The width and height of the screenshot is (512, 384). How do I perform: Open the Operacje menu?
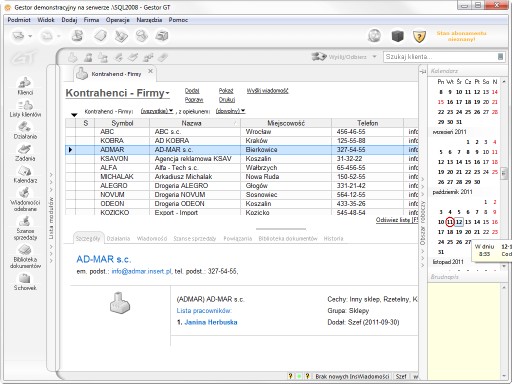point(117,20)
